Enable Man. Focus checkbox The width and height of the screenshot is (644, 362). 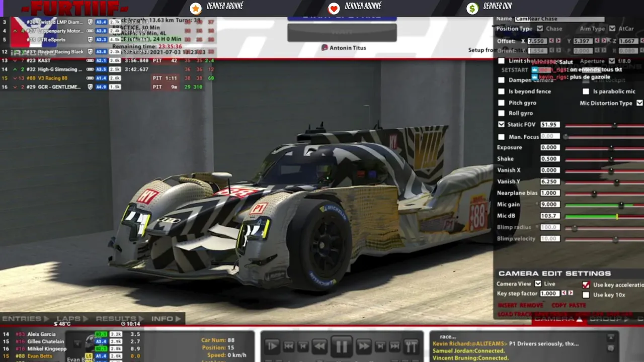[501, 137]
